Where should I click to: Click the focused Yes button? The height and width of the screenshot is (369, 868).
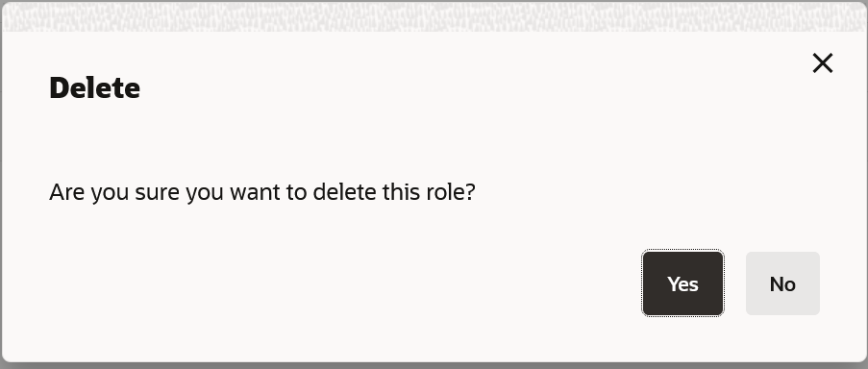[682, 283]
